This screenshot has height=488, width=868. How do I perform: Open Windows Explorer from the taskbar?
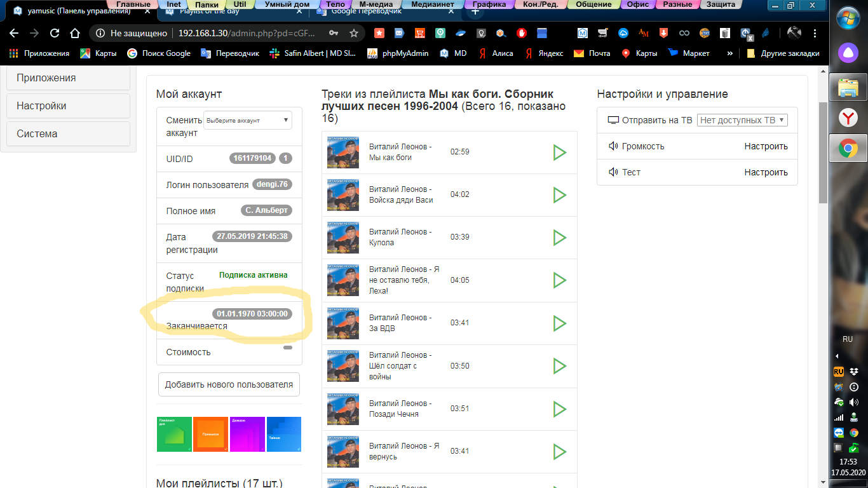pyautogui.click(x=848, y=87)
